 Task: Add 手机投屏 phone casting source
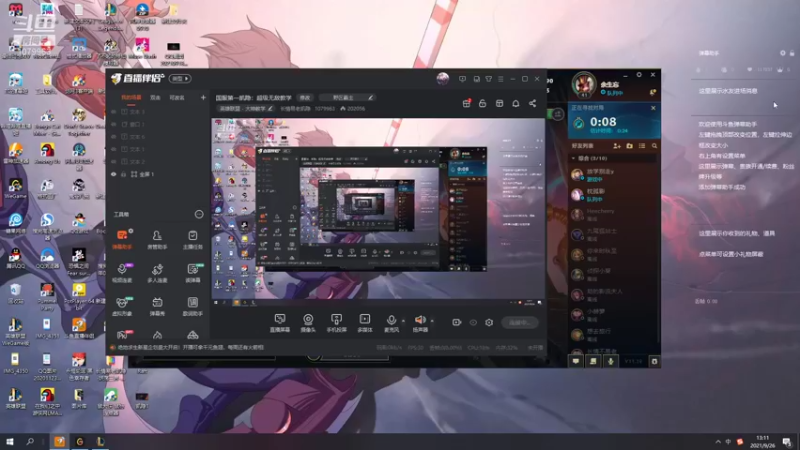(336, 323)
